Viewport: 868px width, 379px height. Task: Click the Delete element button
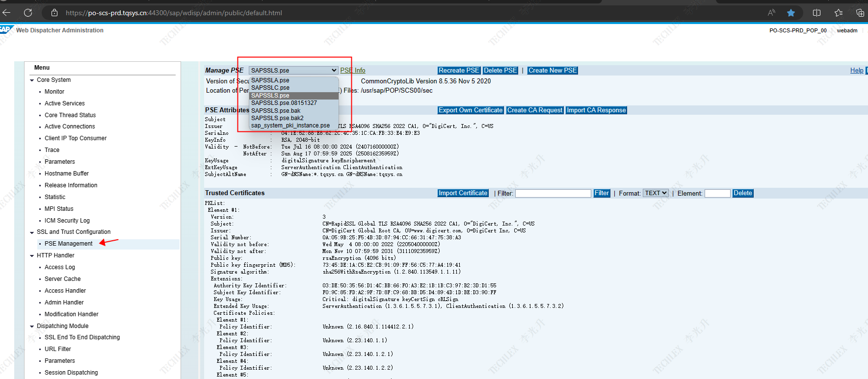pos(742,193)
